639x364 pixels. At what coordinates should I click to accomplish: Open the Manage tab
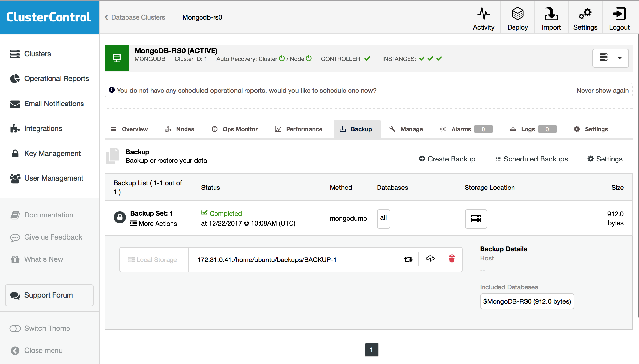[406, 129]
